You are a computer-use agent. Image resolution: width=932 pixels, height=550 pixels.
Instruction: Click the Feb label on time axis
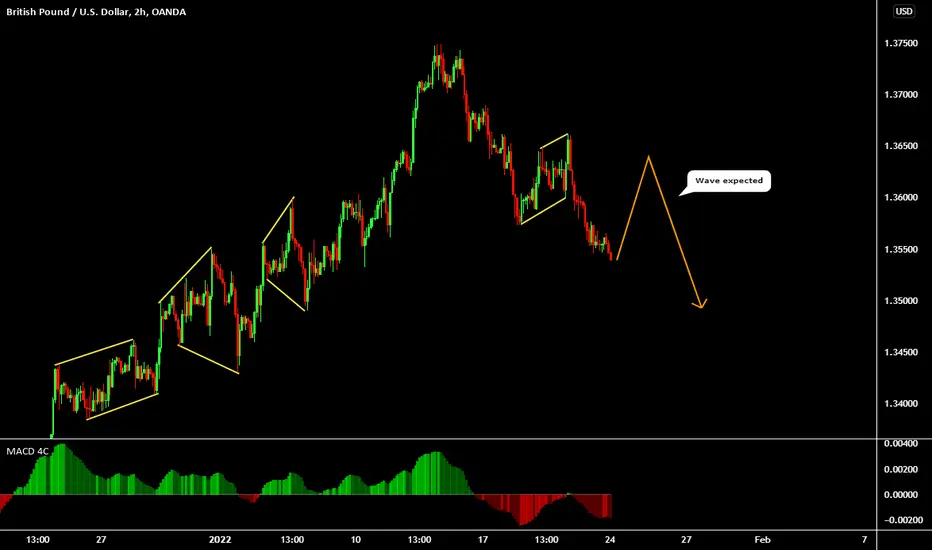[x=763, y=540]
